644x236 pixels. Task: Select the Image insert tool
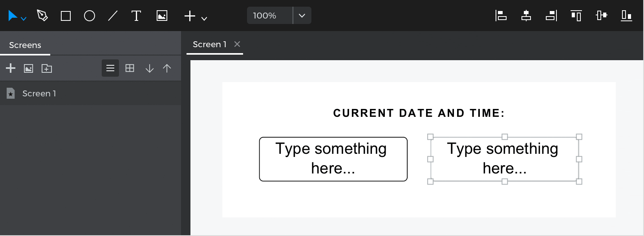162,16
